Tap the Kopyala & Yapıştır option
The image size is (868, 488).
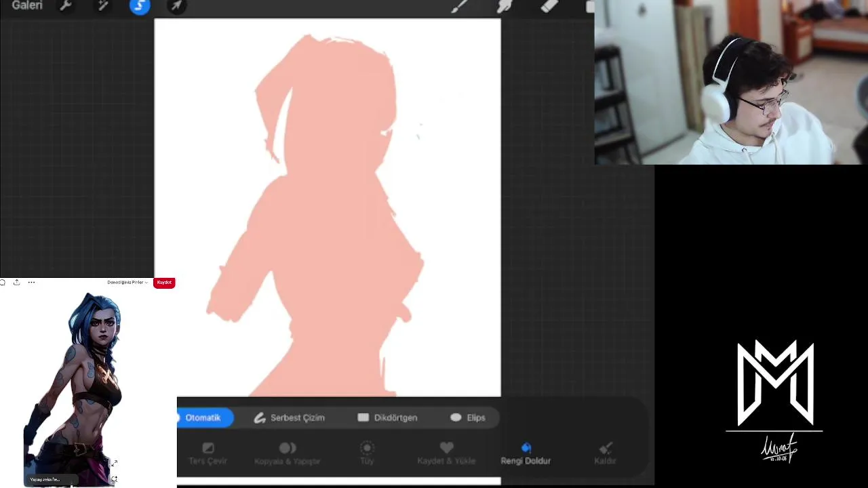point(287,453)
